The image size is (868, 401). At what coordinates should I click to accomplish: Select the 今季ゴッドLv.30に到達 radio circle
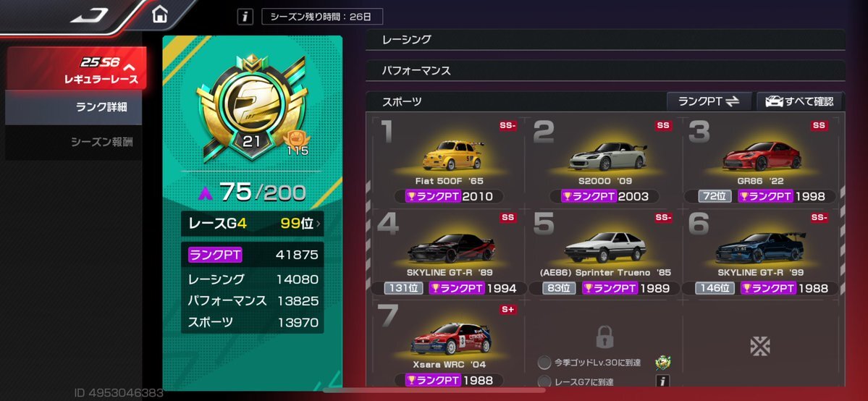pos(544,363)
